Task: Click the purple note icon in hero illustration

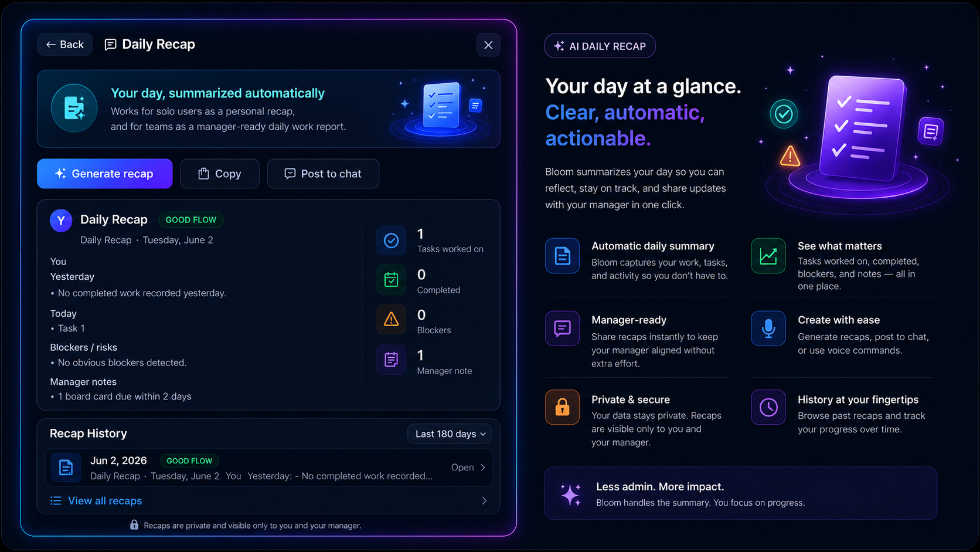Action: coord(931,131)
